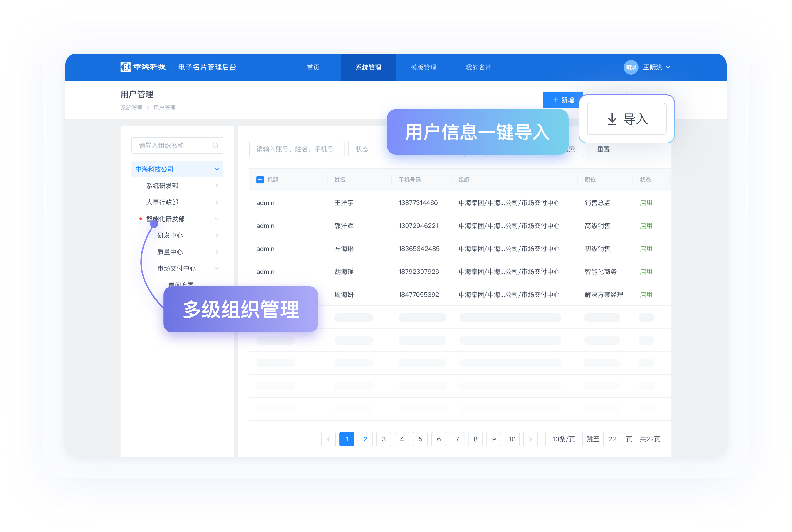Select the 系统管理 nav tab

click(368, 67)
